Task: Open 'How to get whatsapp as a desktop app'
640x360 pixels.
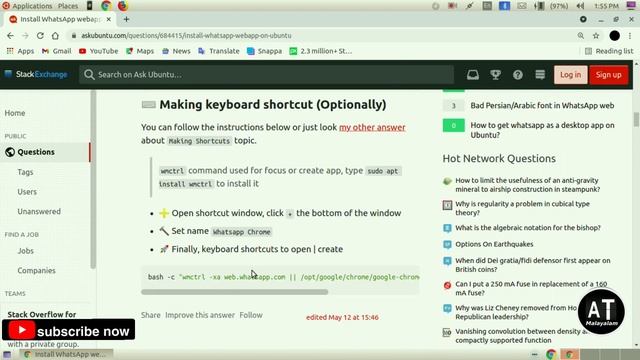Action: [x=542, y=130]
